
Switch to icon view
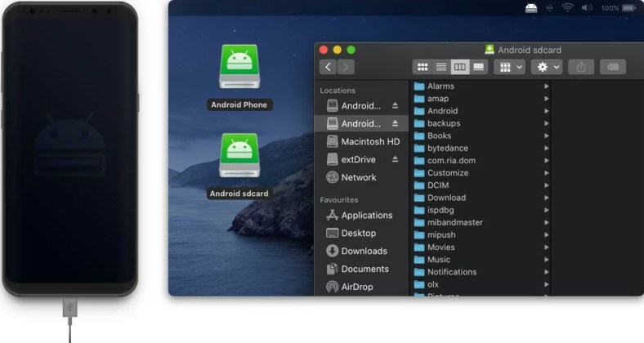click(423, 67)
